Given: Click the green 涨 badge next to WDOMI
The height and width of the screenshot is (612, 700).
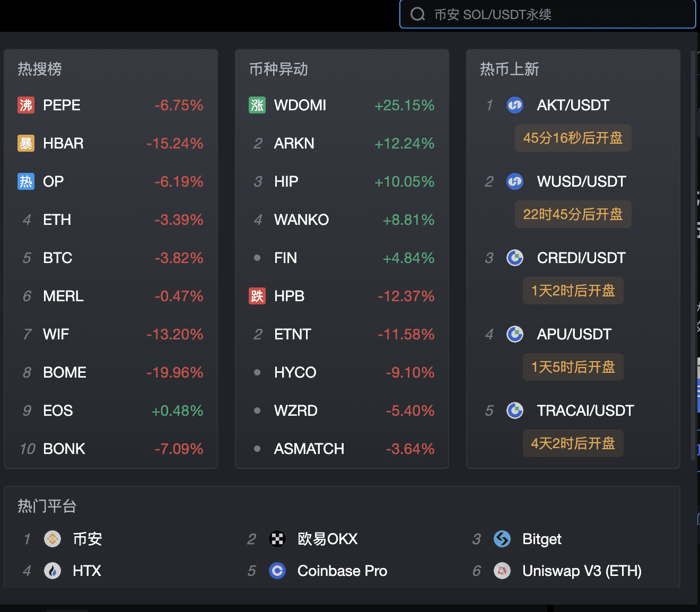Looking at the screenshot, I should click(x=257, y=105).
